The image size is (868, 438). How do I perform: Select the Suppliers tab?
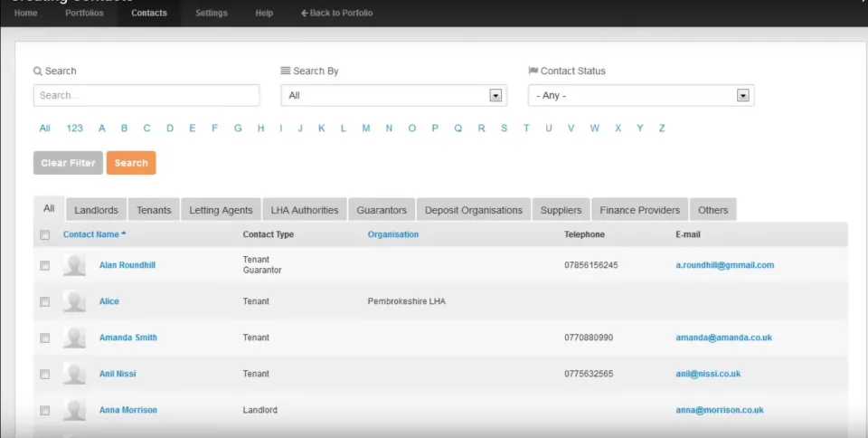click(x=561, y=210)
